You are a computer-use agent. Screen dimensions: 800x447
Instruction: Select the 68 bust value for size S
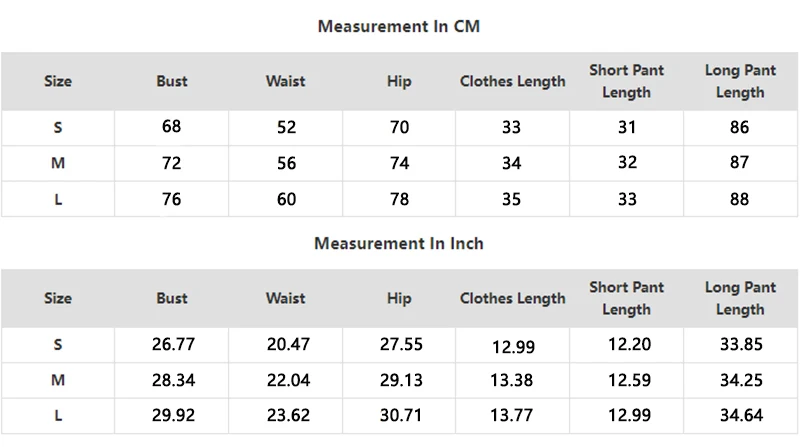click(x=171, y=127)
